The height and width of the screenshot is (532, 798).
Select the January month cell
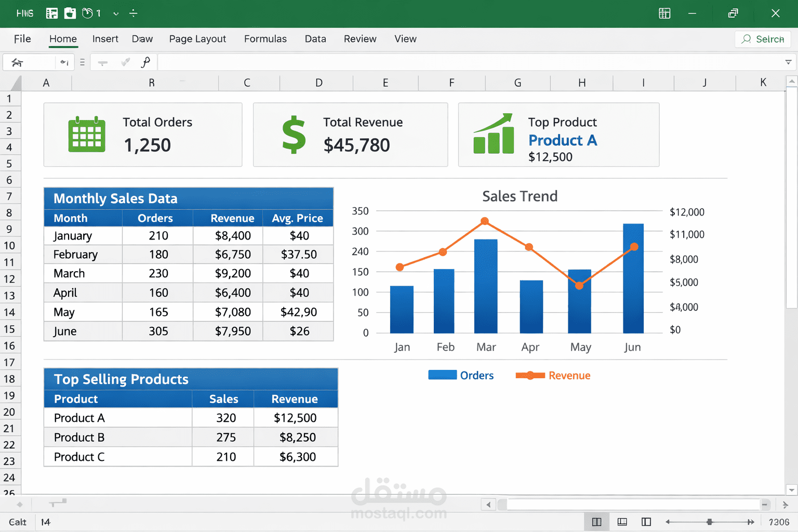coord(83,236)
